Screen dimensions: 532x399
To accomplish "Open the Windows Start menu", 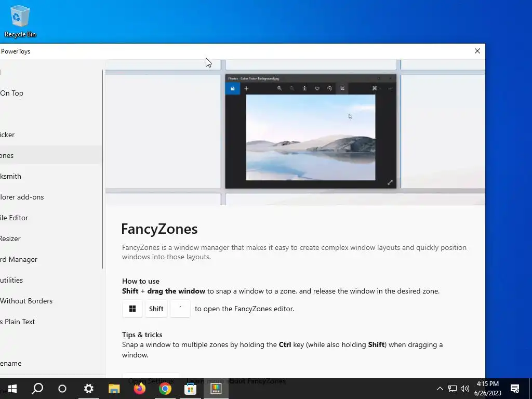I will (12, 389).
